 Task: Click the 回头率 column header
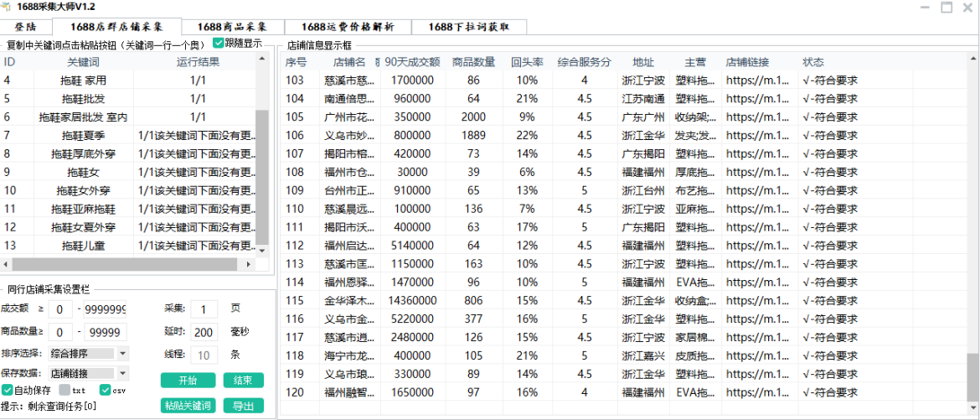(527, 62)
